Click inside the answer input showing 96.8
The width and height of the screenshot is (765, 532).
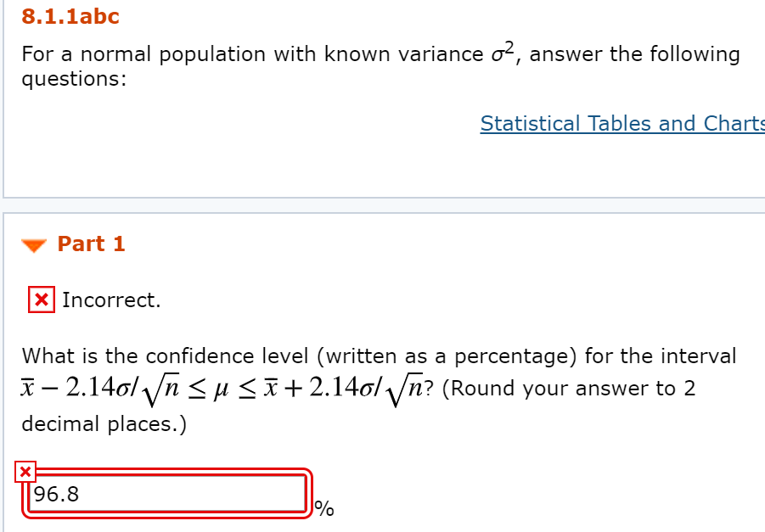point(166,494)
